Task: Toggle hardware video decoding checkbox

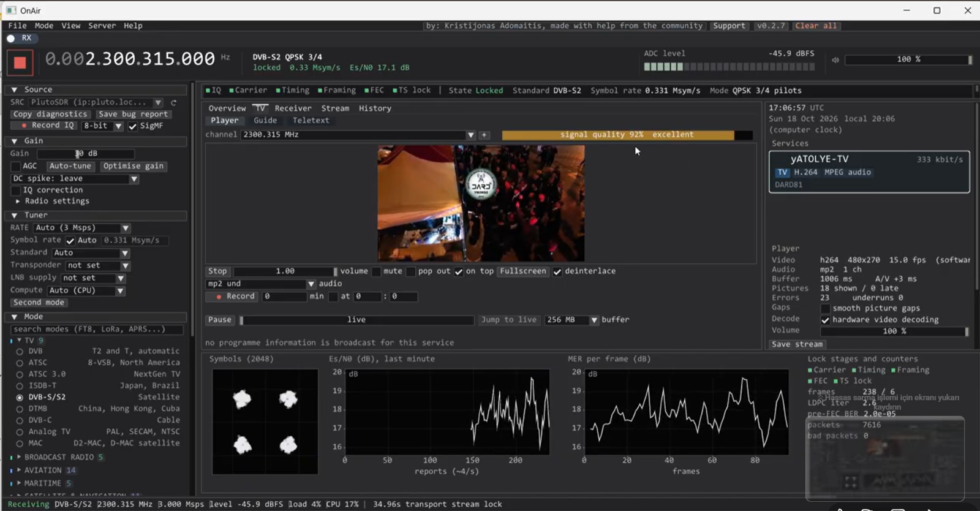Action: tap(825, 320)
